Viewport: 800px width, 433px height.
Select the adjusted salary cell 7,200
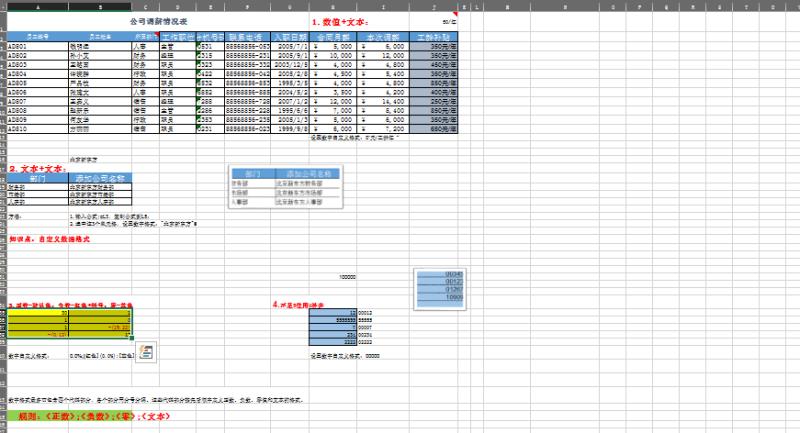click(x=383, y=129)
